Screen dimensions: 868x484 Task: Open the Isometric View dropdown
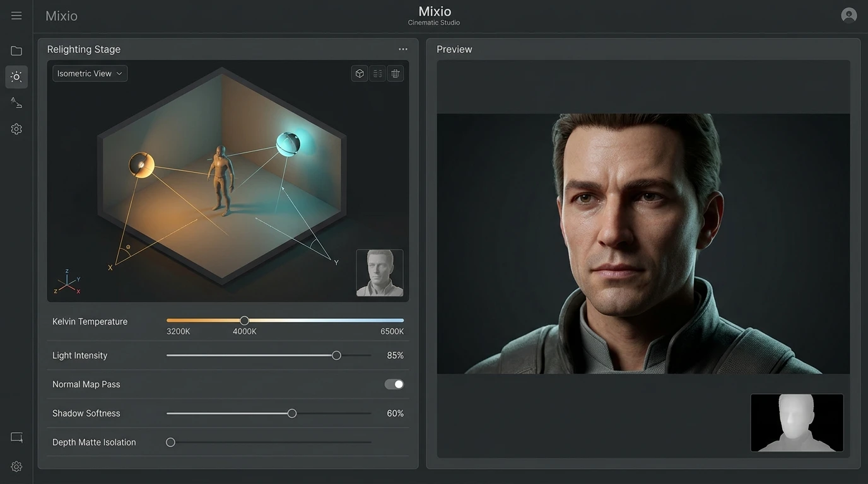pyautogui.click(x=90, y=74)
